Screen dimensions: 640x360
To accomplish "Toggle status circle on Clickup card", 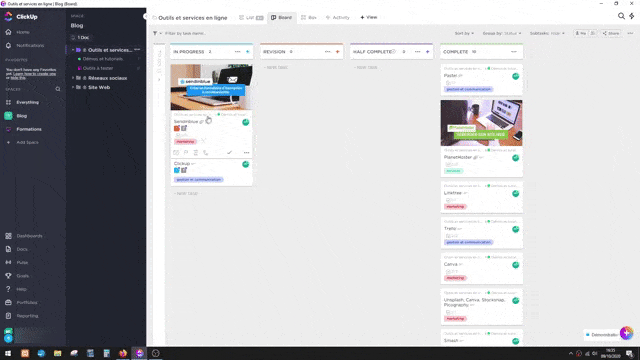I will coord(246,164).
